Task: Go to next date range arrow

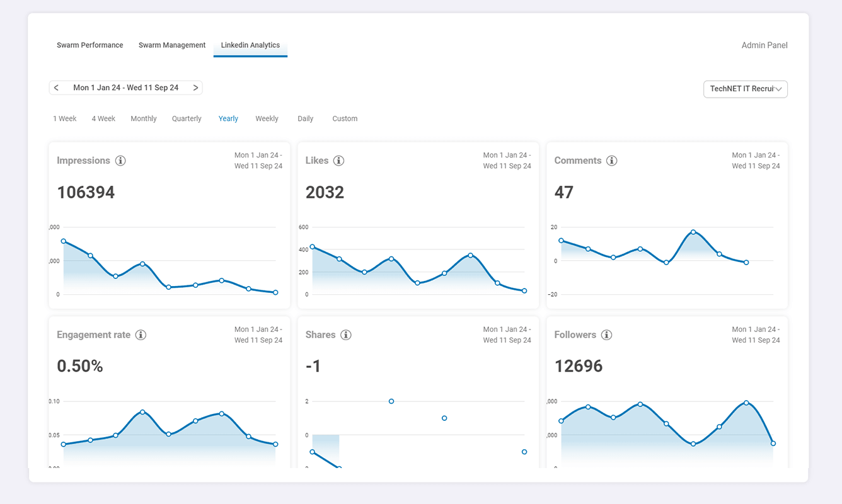Action: (x=195, y=88)
